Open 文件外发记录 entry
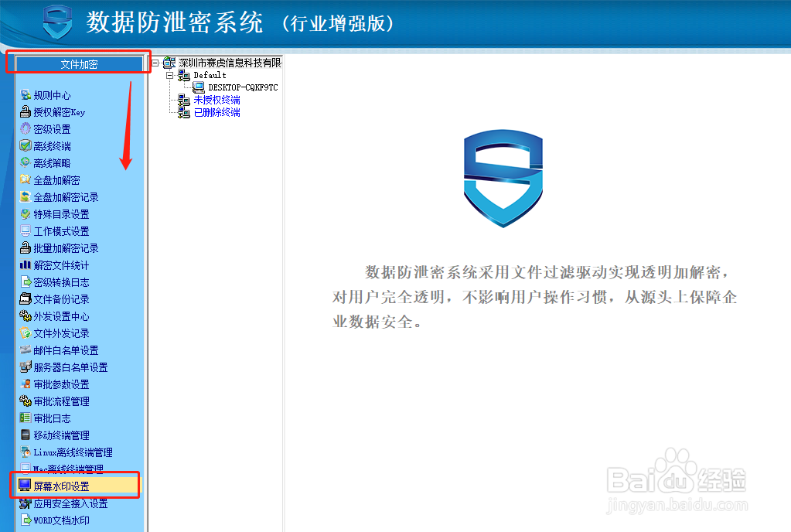This screenshot has height=532, width=791. (x=62, y=333)
